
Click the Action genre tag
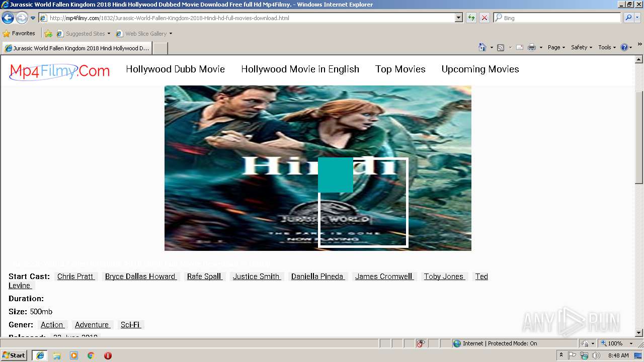[52, 325]
